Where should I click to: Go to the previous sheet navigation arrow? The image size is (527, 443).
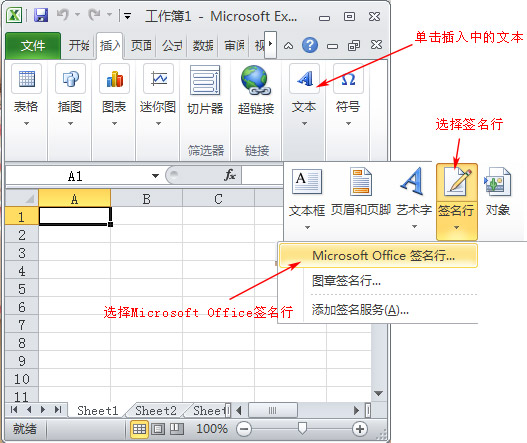(29, 409)
